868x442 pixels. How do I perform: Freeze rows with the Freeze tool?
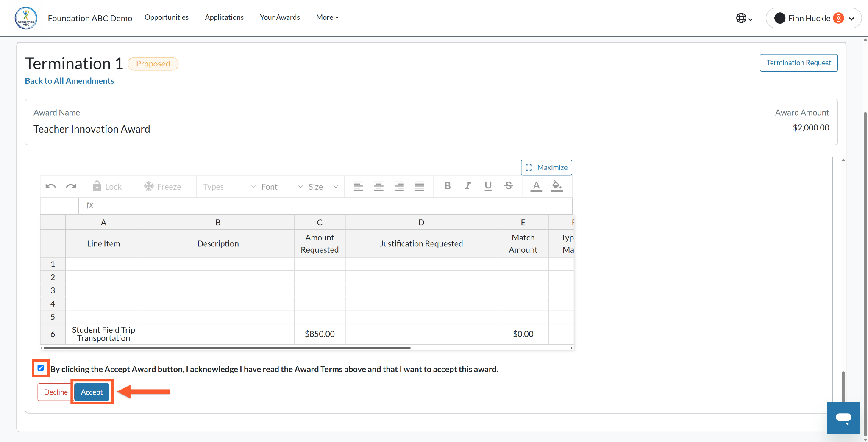[x=163, y=186]
